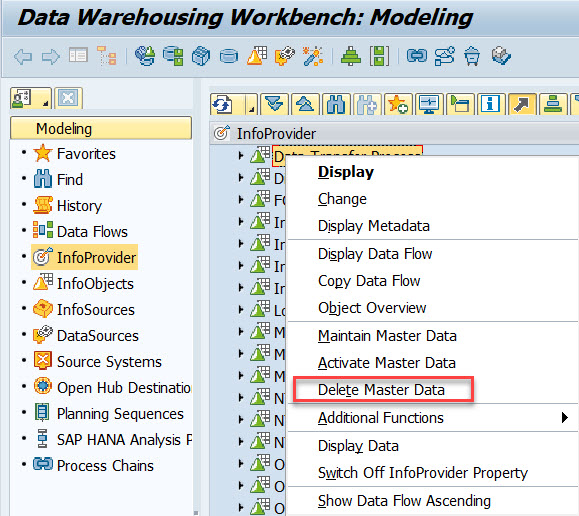The image size is (579, 516).
Task: Select InfoProvider in the navigation list
Action: [85, 257]
